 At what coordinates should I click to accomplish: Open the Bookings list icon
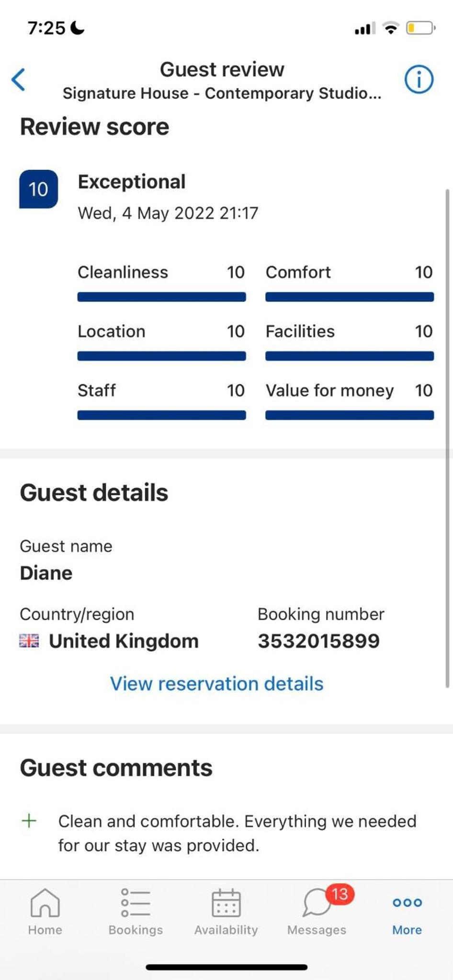click(x=136, y=902)
